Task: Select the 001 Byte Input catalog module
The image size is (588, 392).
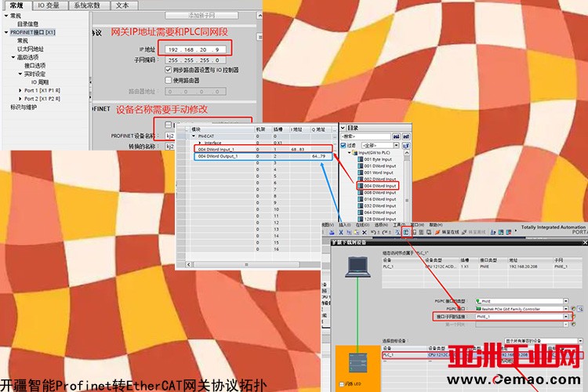Action: coord(378,159)
